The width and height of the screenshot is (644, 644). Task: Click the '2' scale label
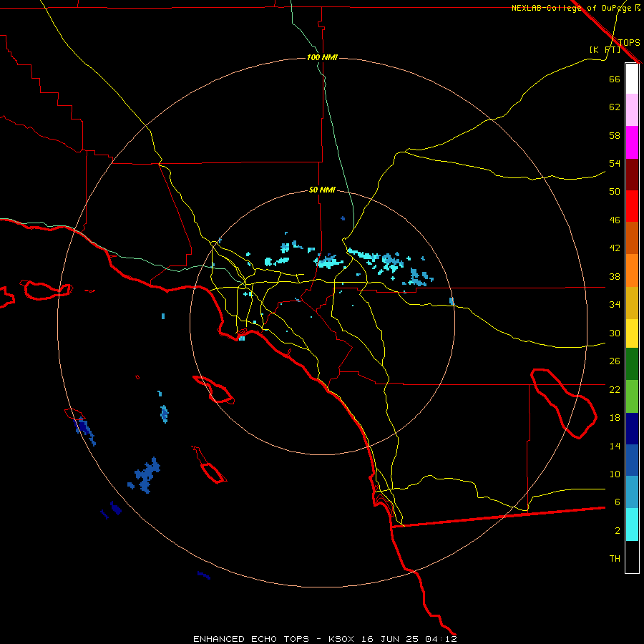point(617,530)
